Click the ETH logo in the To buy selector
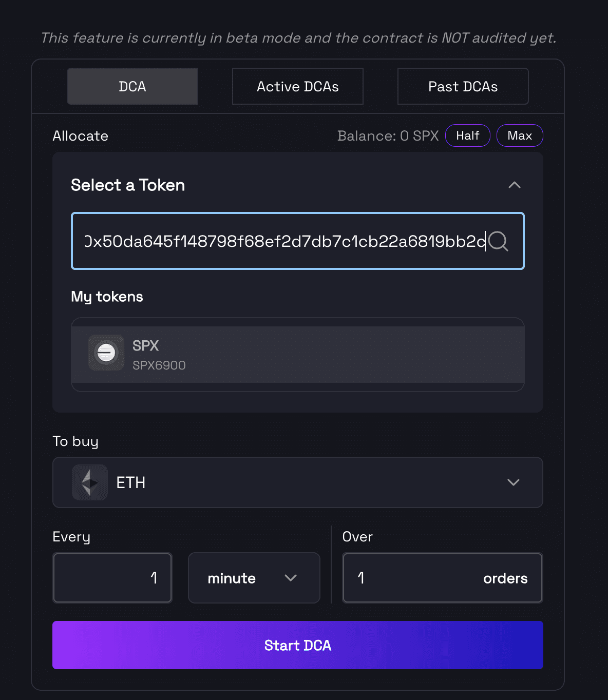Image resolution: width=608 pixels, height=700 pixels. click(90, 482)
